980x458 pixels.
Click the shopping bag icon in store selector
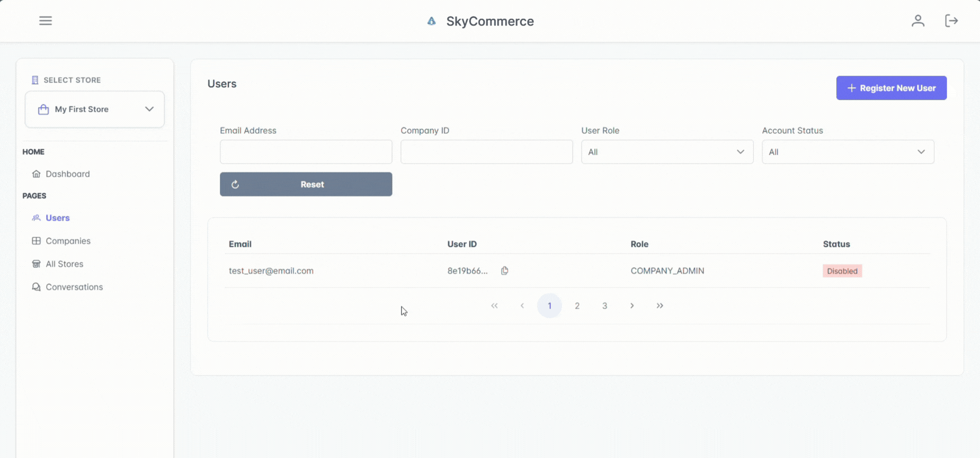pos(43,109)
